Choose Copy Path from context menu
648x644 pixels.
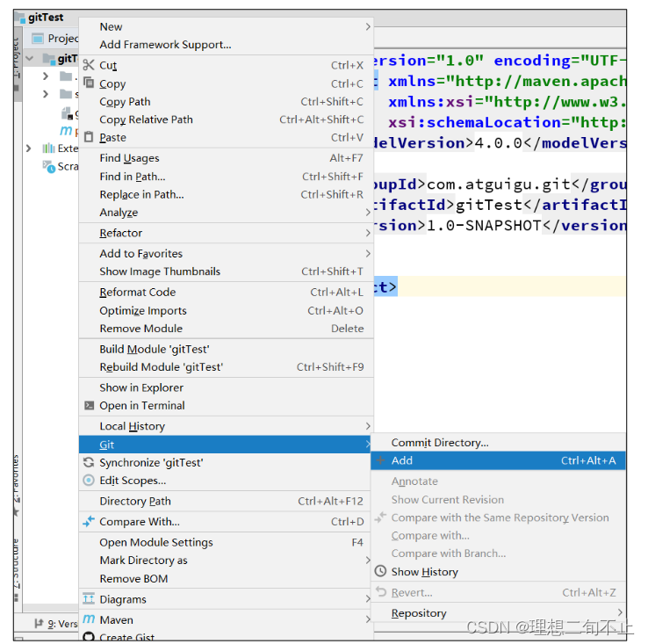point(226,102)
